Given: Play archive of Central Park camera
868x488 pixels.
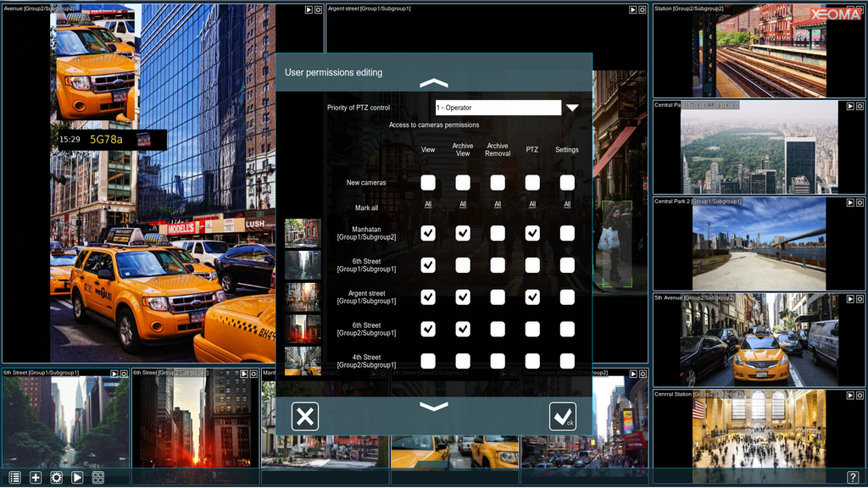Looking at the screenshot, I should (x=850, y=106).
